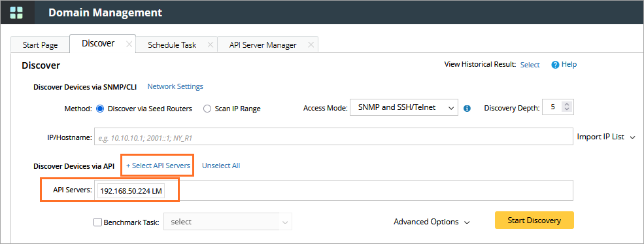Close the Schedule Task tab
Image resolution: width=644 pixels, height=244 pixels.
click(211, 44)
